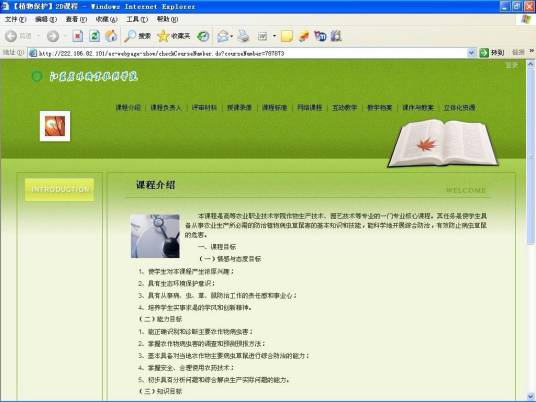Open the Mail button dropdown arrow
The image size is (536, 402).
pyautogui.click(x=232, y=36)
